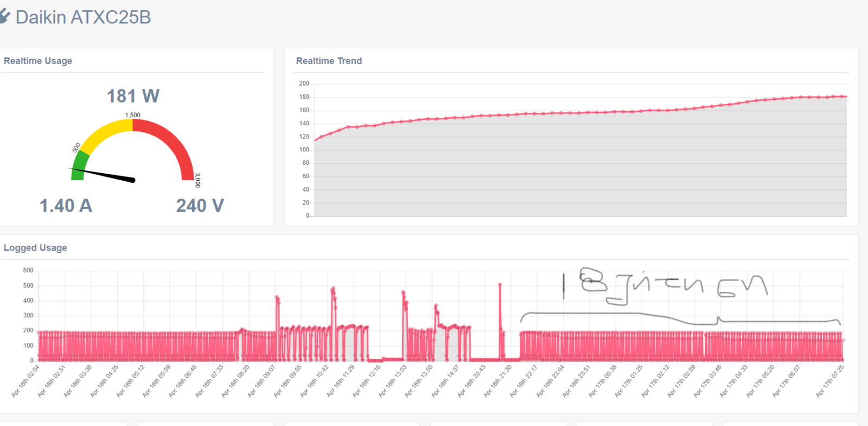Click the 600 y-axis label in Logged Usage
This screenshot has width=868, height=426.
pyautogui.click(x=28, y=270)
